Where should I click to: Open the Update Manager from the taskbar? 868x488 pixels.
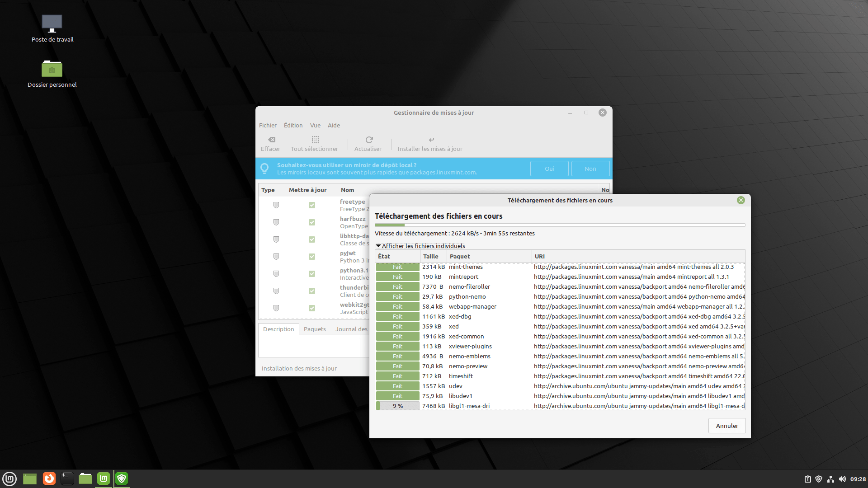point(121,479)
